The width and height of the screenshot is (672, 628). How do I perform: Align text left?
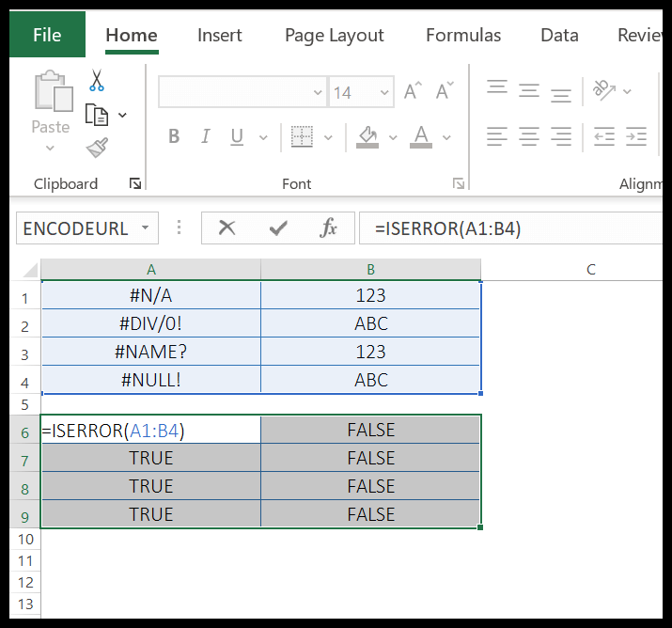(497, 136)
